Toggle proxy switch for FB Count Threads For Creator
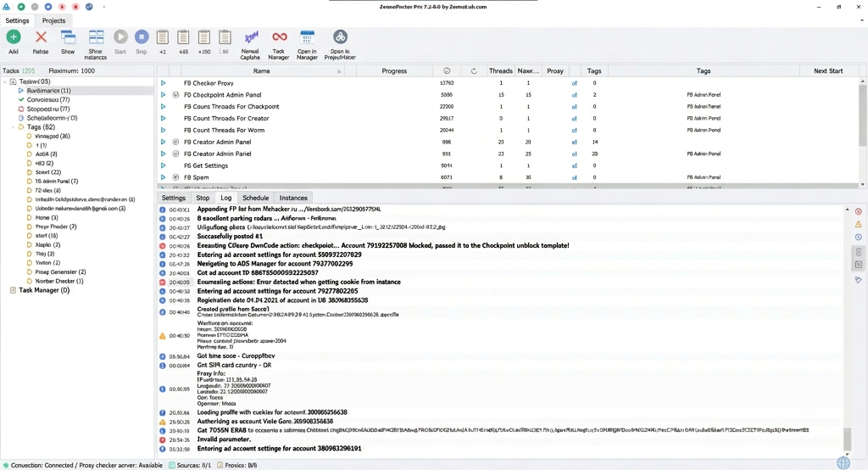 tap(574, 119)
